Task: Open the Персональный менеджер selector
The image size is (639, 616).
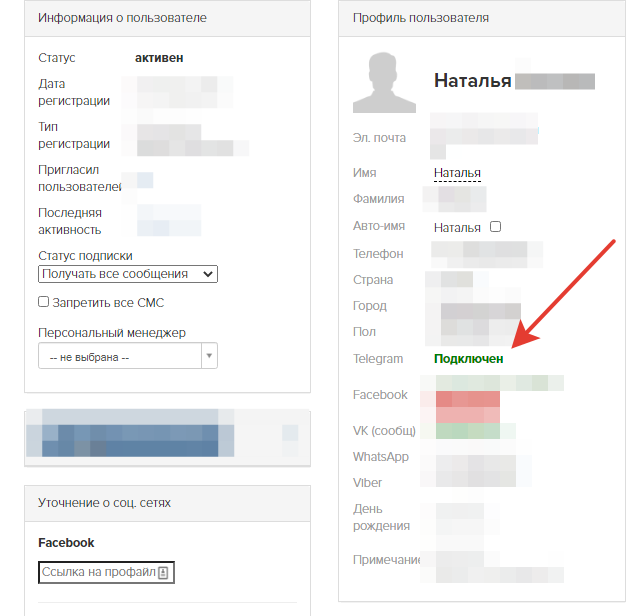Action: point(128,356)
